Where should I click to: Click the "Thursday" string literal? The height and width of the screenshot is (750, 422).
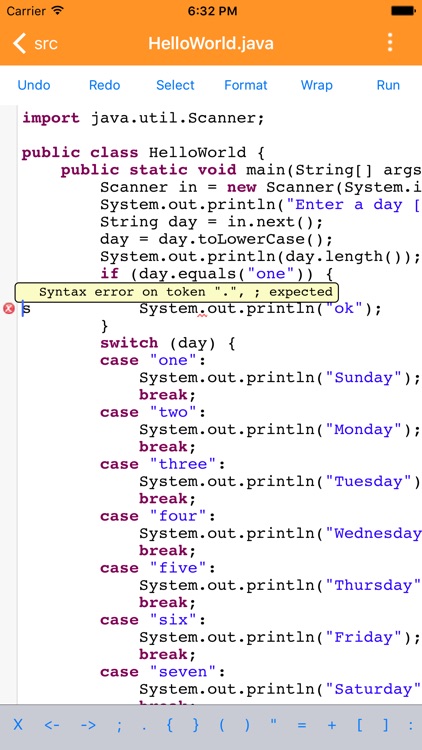pos(373,585)
